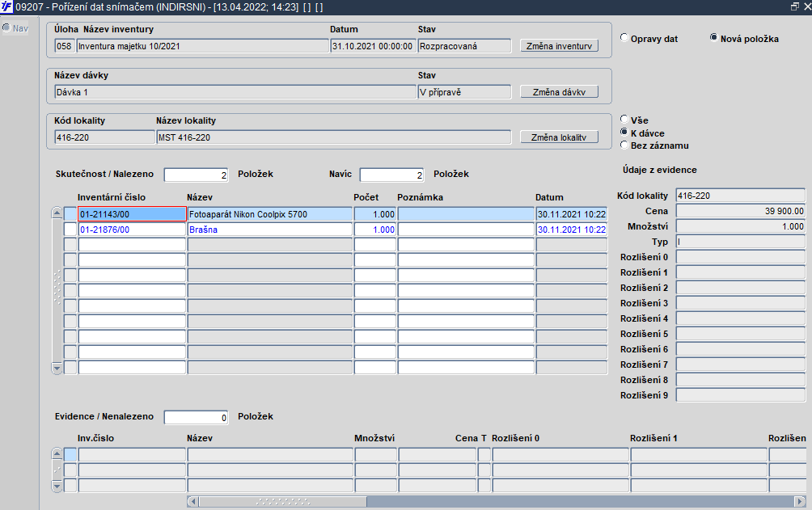Click the horizontal scrollbar left arrow
The image size is (812, 510).
192,501
